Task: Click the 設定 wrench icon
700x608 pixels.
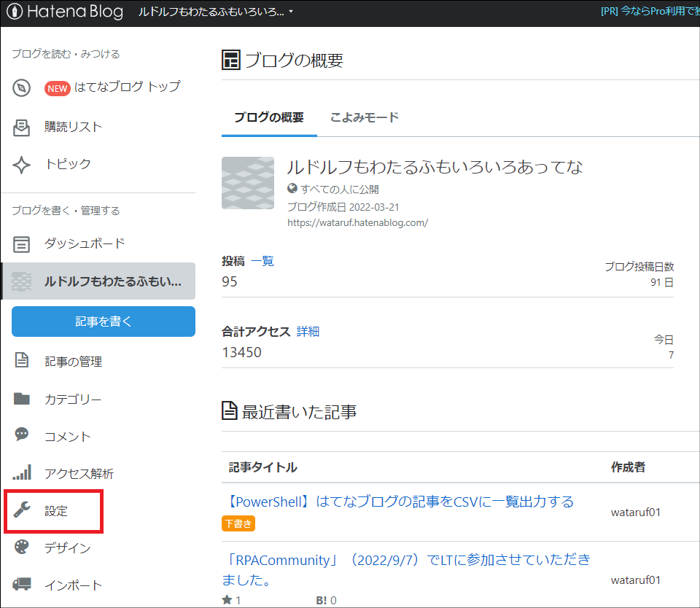Action: pos(21,510)
